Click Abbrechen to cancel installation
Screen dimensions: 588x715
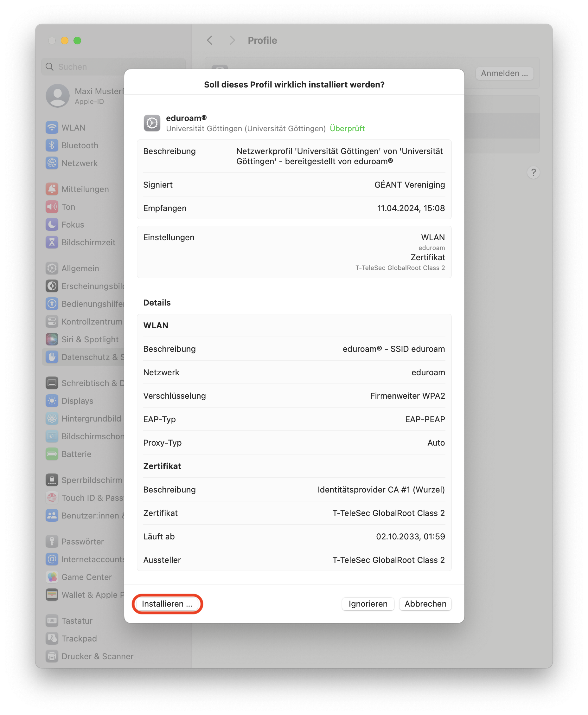(x=425, y=603)
